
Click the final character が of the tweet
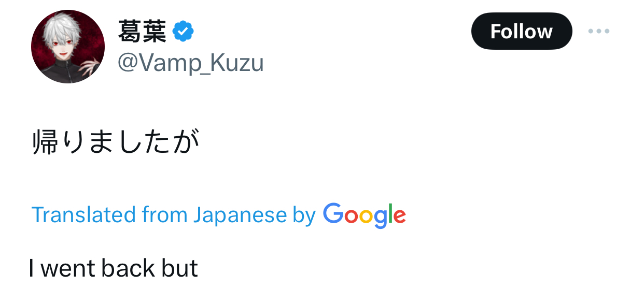[x=187, y=142]
